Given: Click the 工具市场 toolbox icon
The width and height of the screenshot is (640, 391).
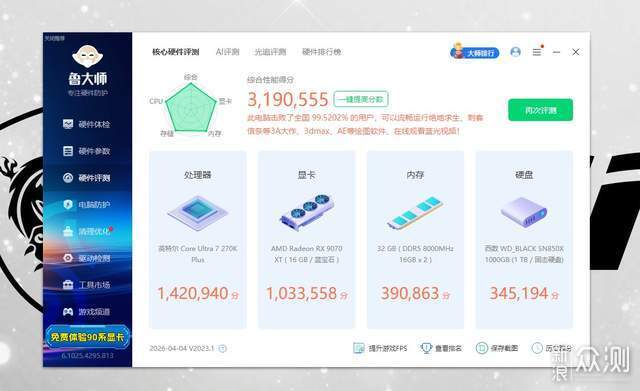Looking at the screenshot, I should point(68,285).
